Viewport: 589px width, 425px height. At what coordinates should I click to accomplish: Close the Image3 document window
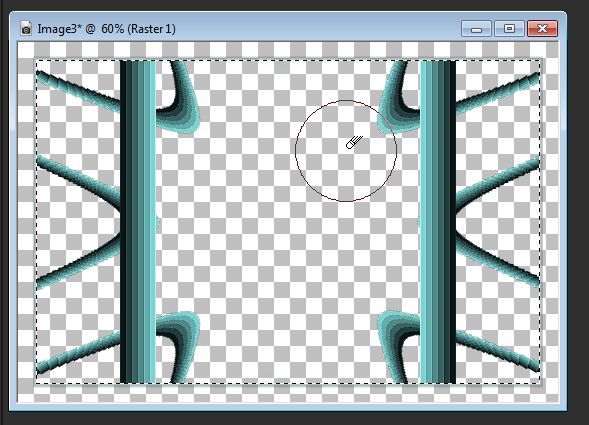point(542,29)
